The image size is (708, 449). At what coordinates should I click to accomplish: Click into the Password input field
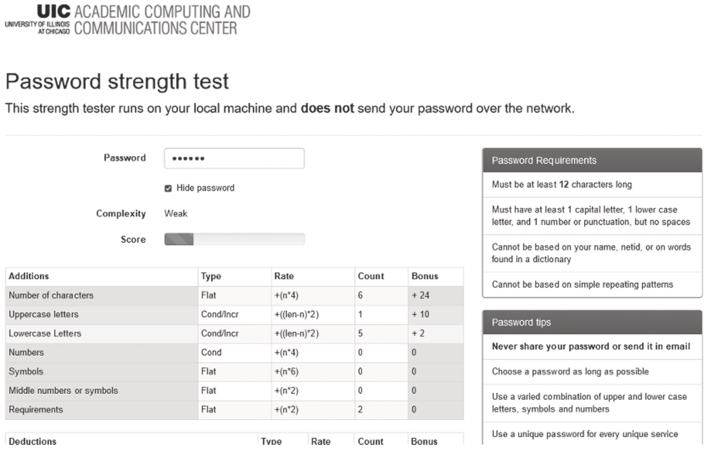tap(234, 158)
